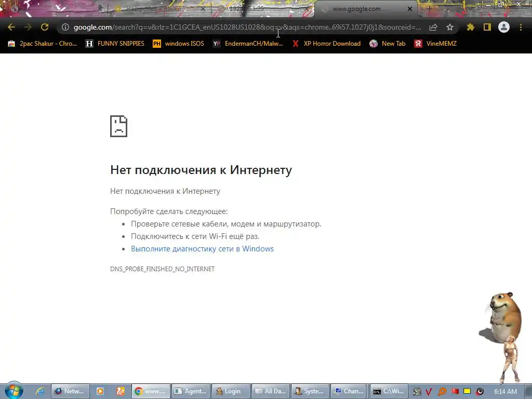Open the Netw... taskbar window
This screenshot has height=399, width=532.
70,391
